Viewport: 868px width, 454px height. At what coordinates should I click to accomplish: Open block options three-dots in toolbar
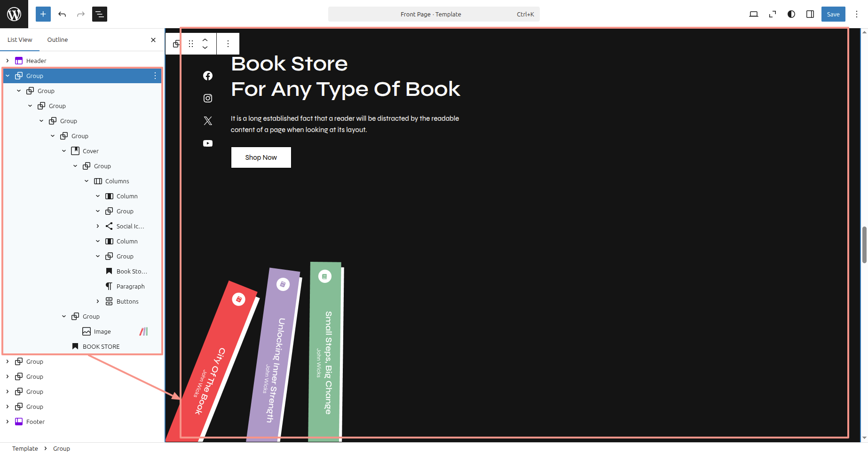pyautogui.click(x=228, y=44)
